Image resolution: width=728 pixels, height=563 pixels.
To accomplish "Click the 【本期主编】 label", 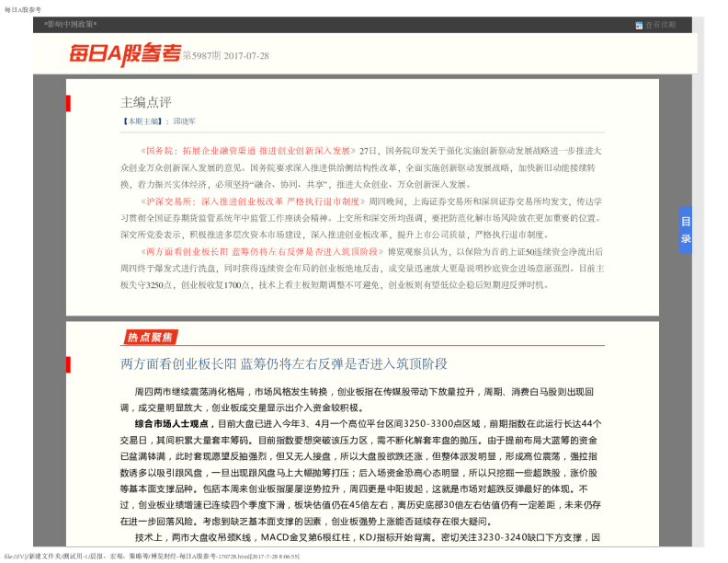I will click(x=142, y=121).
